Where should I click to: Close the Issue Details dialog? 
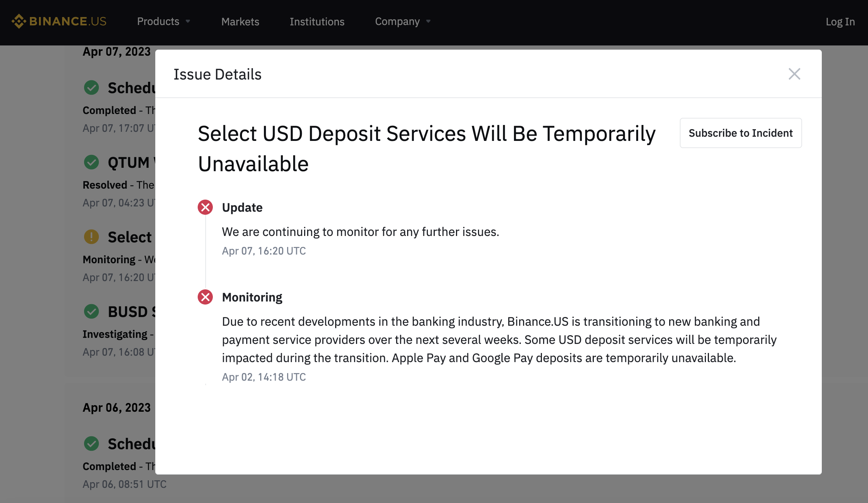(794, 74)
